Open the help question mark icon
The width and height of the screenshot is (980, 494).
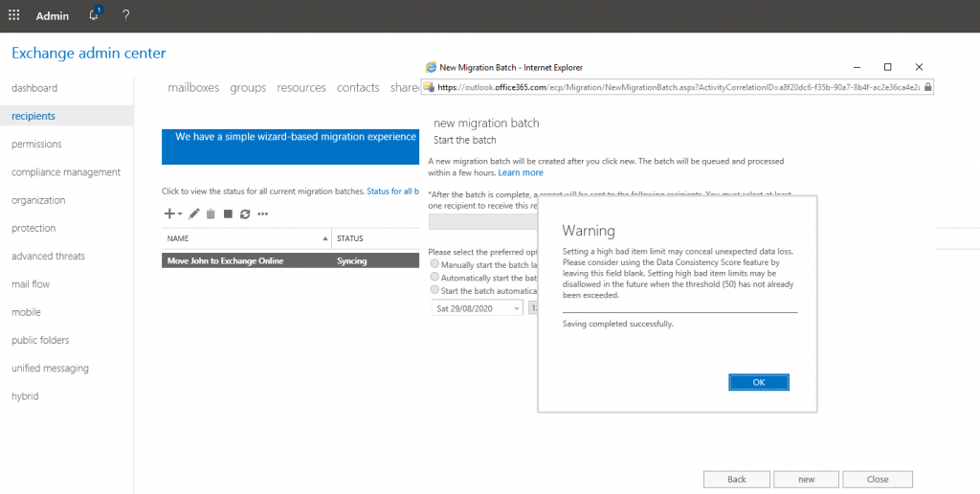[125, 15]
